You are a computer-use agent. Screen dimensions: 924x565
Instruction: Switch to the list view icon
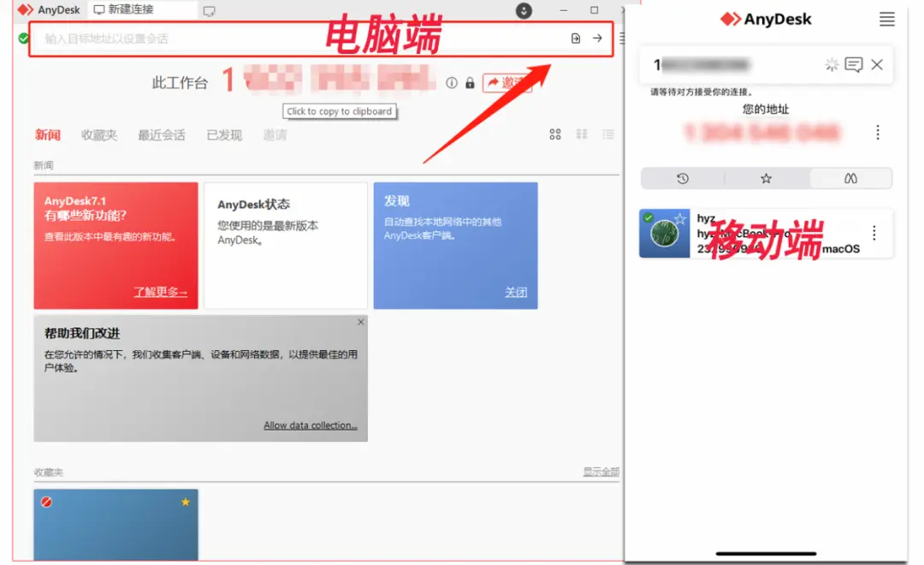click(608, 134)
